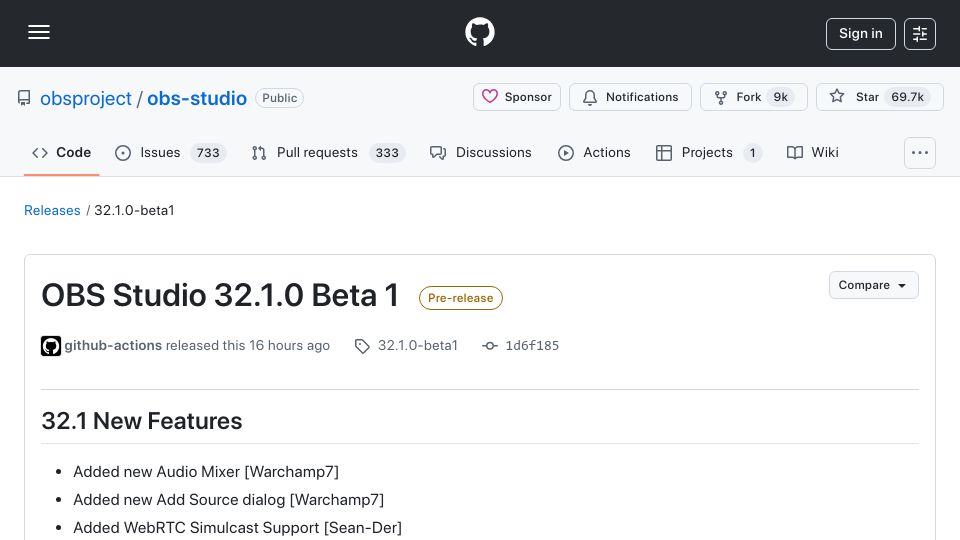Viewport: 960px width, 540px height.
Task: Click the 32.1 New Features heading
Action: coord(142,421)
